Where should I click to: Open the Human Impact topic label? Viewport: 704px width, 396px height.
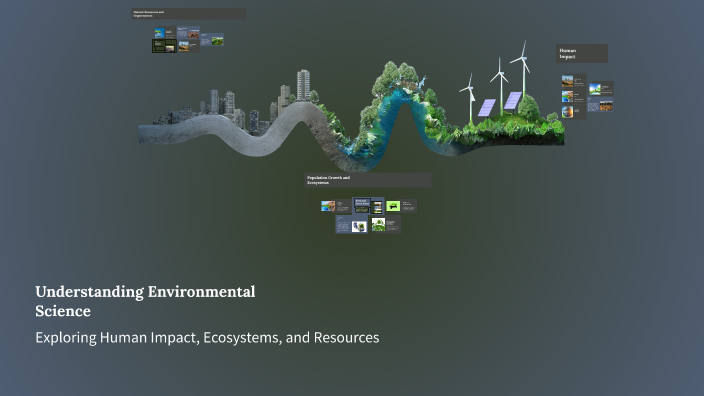coord(582,53)
